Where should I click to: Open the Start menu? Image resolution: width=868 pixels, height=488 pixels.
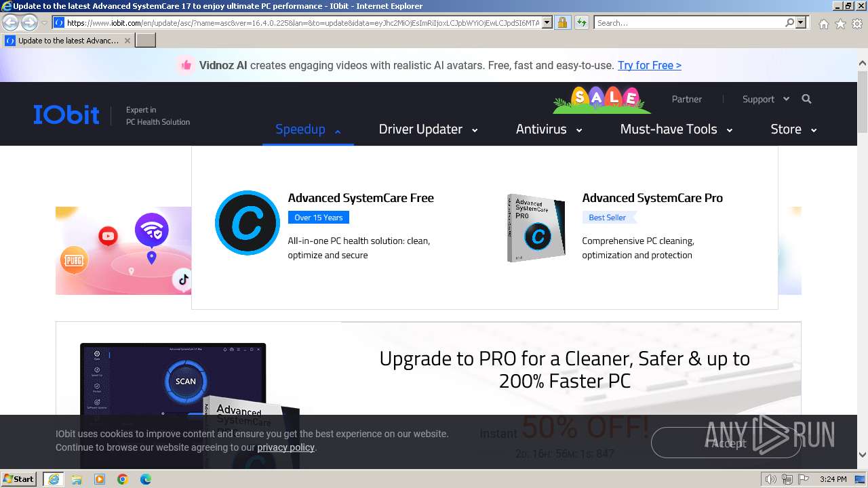[19, 479]
